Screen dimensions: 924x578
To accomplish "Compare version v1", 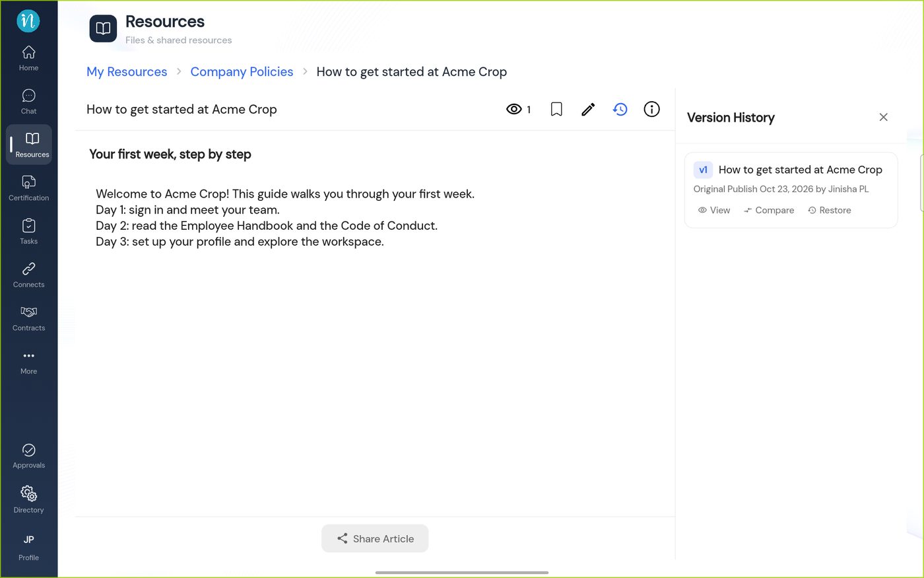I will pyautogui.click(x=769, y=210).
